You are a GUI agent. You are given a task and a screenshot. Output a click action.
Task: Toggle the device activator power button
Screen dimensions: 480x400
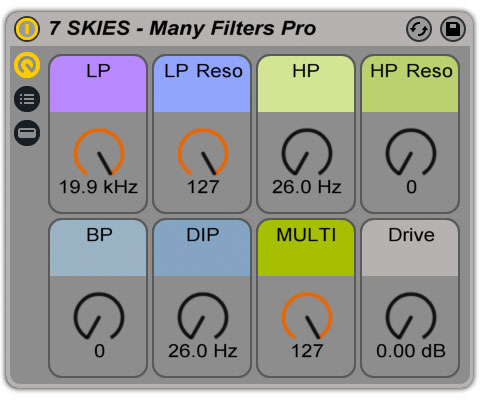click(x=27, y=29)
